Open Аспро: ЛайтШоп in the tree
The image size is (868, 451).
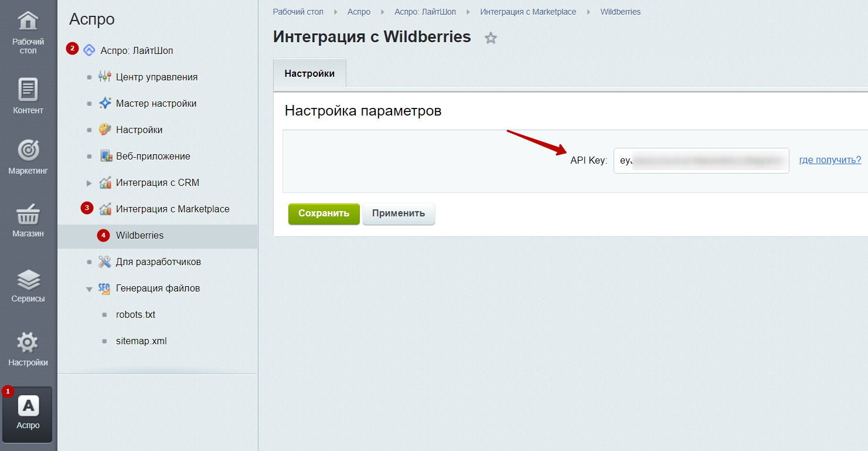(x=137, y=50)
